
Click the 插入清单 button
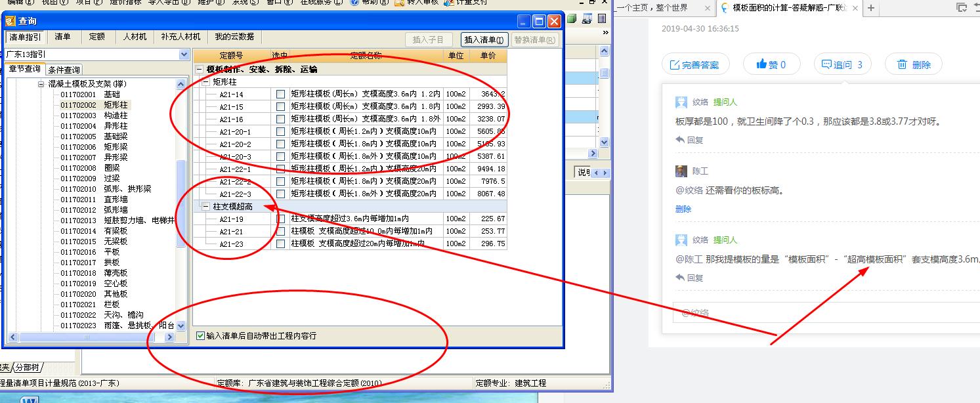[x=484, y=40]
